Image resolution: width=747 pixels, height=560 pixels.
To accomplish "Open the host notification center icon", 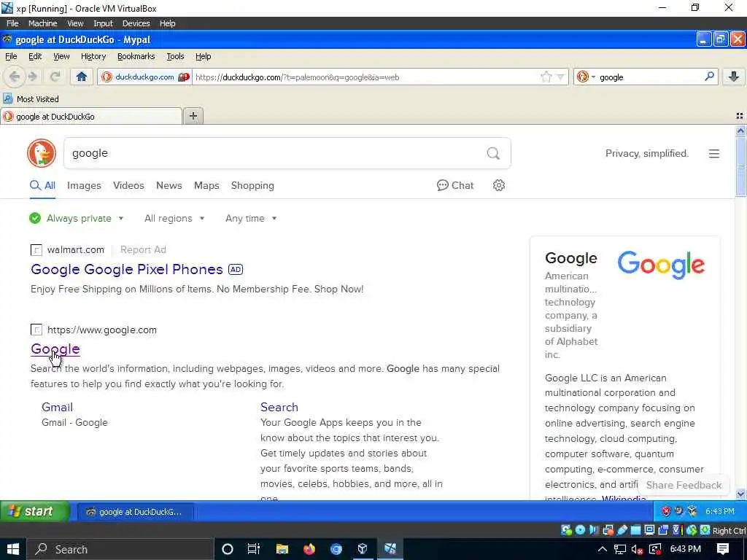I will pyautogui.click(x=723, y=549).
